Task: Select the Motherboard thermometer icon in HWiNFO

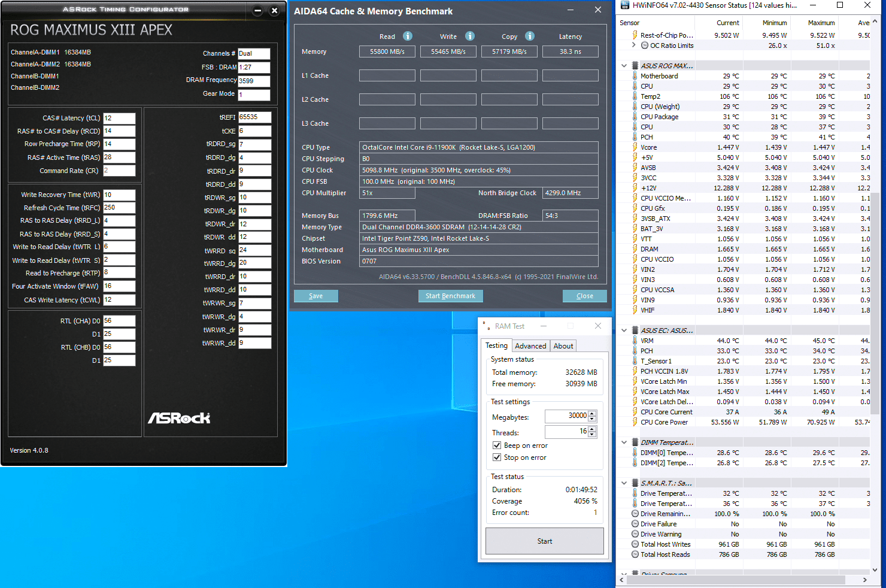Action: click(x=635, y=76)
